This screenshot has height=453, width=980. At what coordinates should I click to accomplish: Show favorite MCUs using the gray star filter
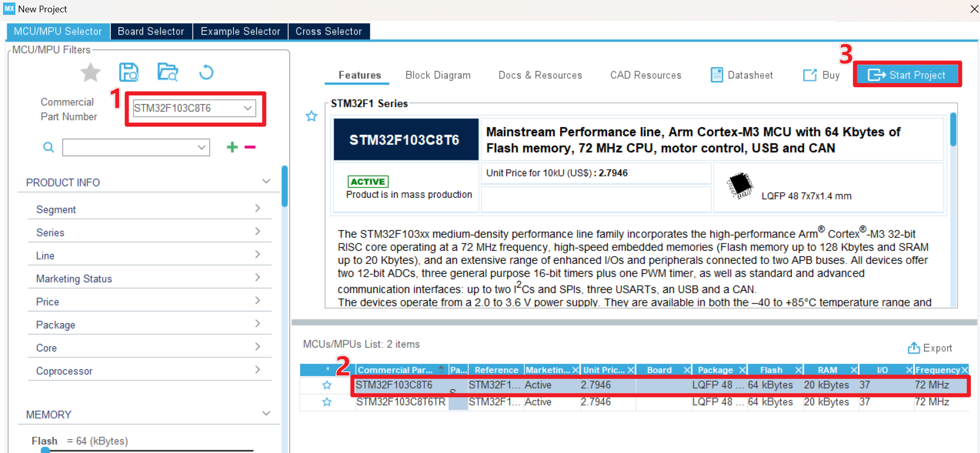pyautogui.click(x=91, y=72)
